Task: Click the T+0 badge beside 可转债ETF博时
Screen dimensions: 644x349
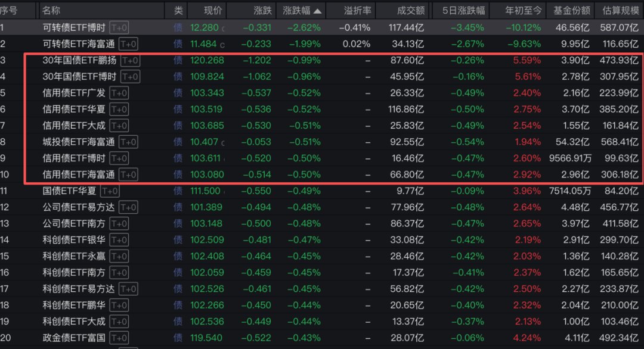Action: point(119,27)
